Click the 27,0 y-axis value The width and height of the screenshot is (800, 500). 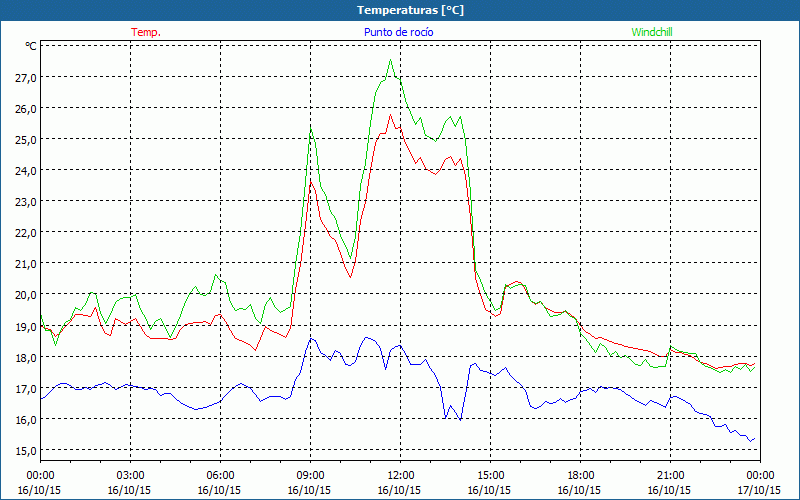[x=27, y=78]
